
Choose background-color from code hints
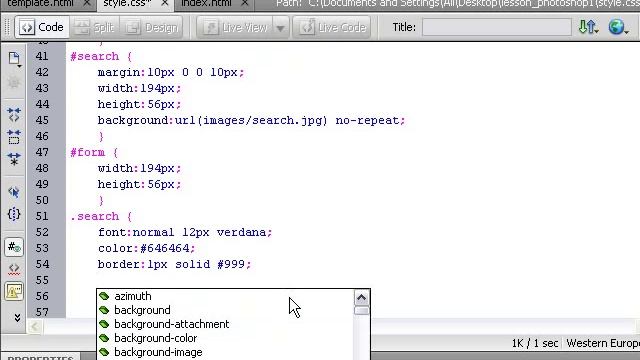pos(156,338)
